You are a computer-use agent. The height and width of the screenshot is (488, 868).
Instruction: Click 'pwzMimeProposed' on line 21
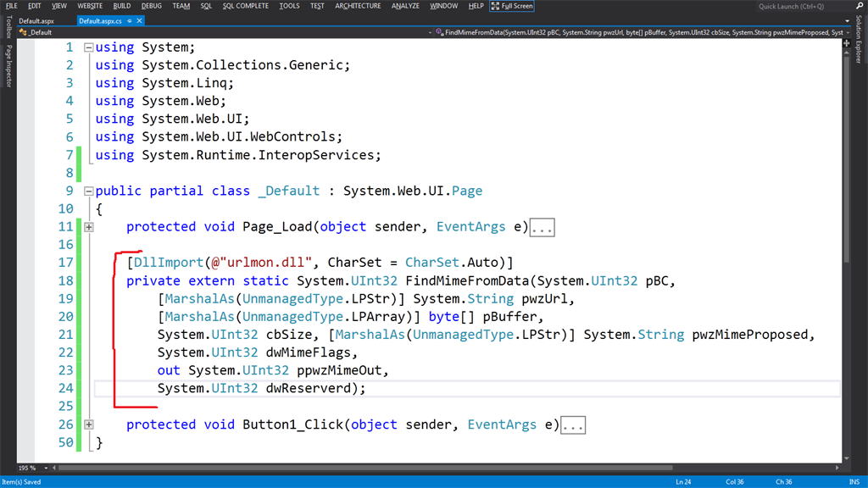coord(750,335)
